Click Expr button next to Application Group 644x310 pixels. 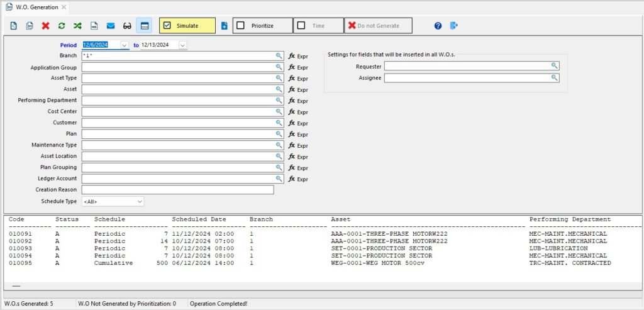(x=298, y=67)
